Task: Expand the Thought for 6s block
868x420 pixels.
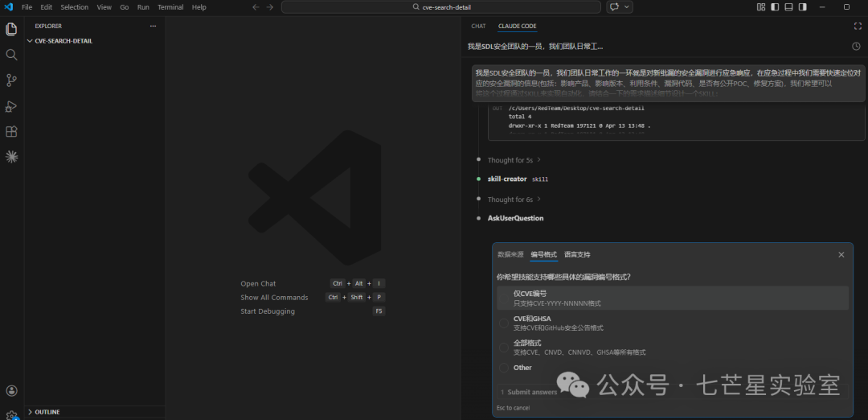Action: coord(514,200)
